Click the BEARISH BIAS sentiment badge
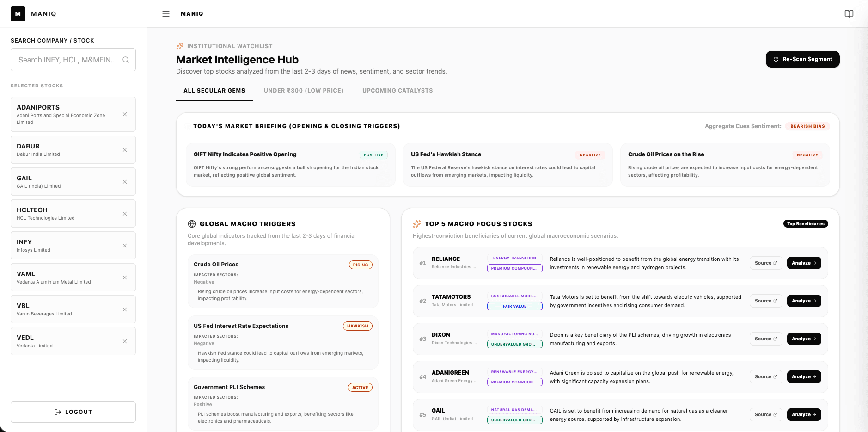The width and height of the screenshot is (868, 432). point(807,126)
